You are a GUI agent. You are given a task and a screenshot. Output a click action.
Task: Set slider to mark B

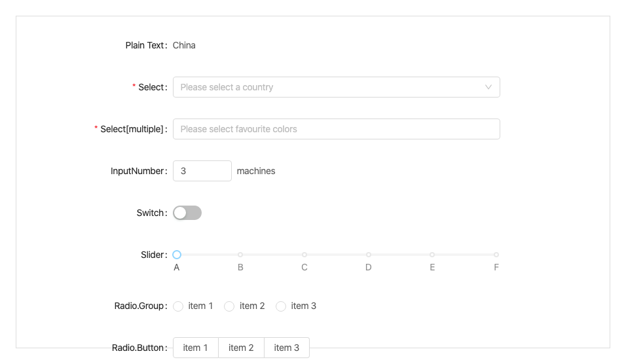point(240,255)
